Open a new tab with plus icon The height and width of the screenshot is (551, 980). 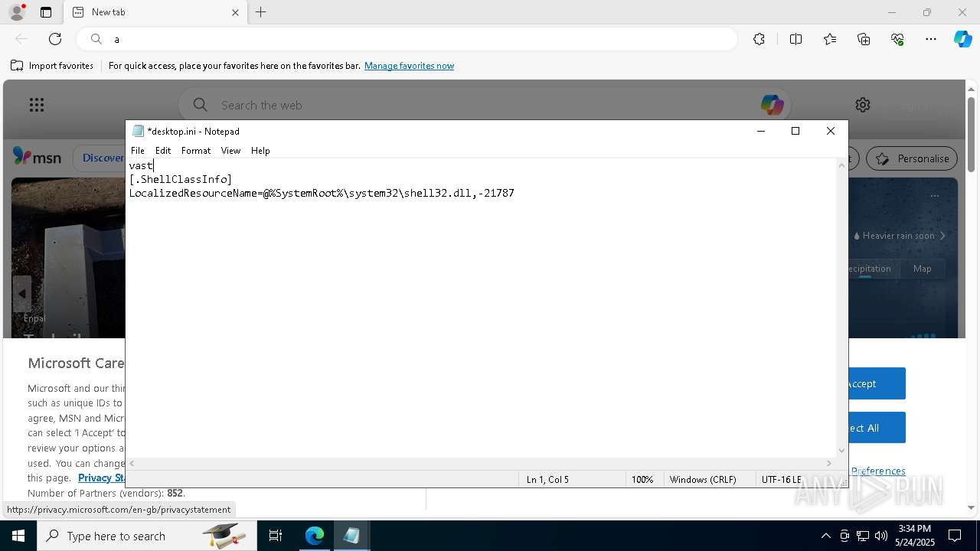click(x=261, y=12)
